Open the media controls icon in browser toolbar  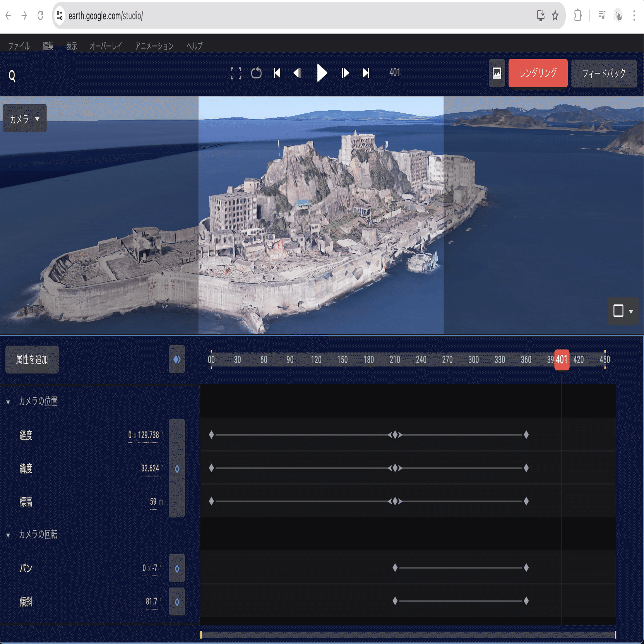(602, 15)
